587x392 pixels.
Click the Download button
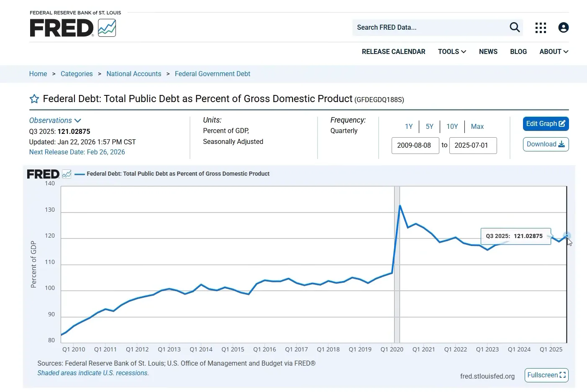[546, 144]
